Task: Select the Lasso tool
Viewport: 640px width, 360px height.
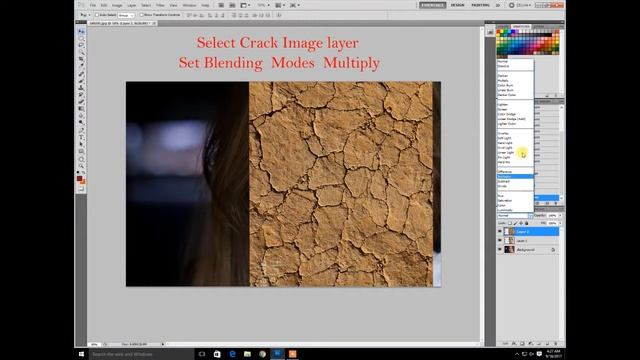Action: [x=81, y=45]
